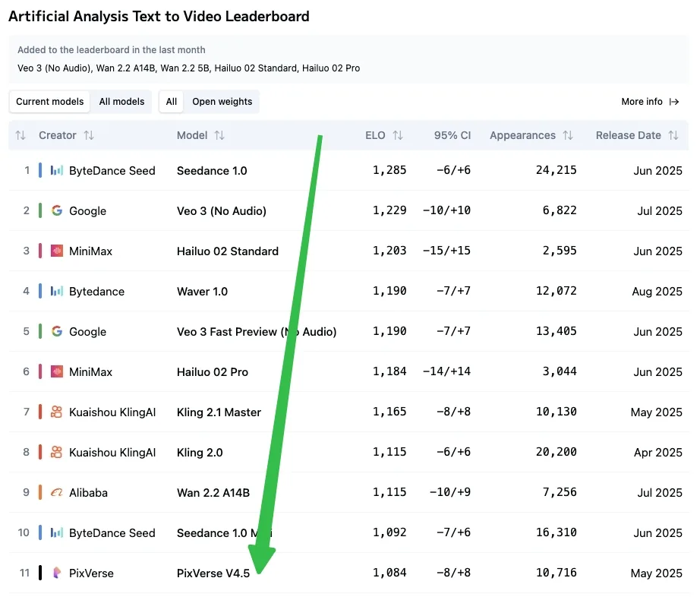The height and width of the screenshot is (597, 700).
Task: Select the Current models tab
Action: (x=49, y=102)
